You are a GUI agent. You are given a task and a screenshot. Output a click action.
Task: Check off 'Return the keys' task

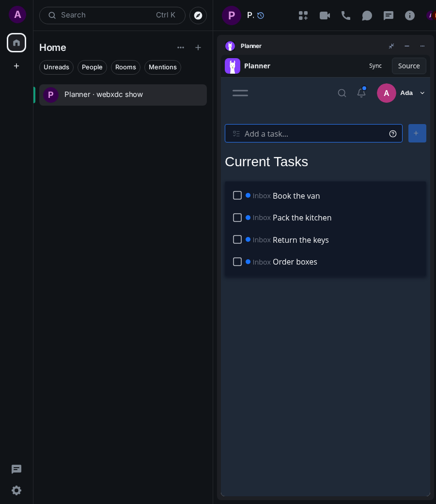pyautogui.click(x=237, y=239)
